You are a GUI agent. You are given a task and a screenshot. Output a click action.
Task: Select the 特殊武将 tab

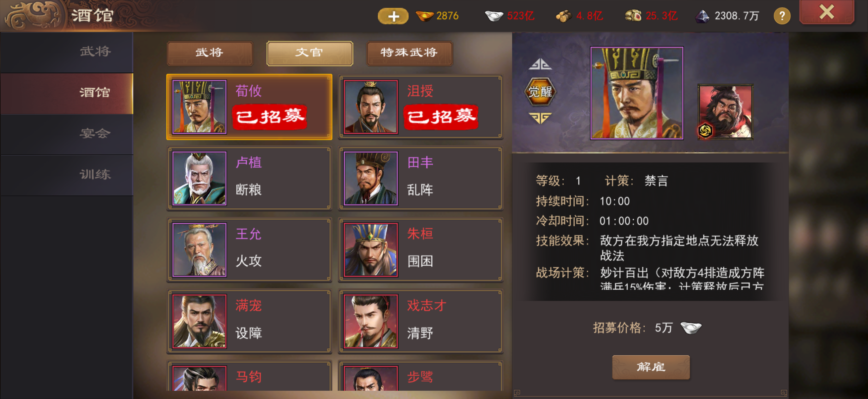[x=409, y=53]
